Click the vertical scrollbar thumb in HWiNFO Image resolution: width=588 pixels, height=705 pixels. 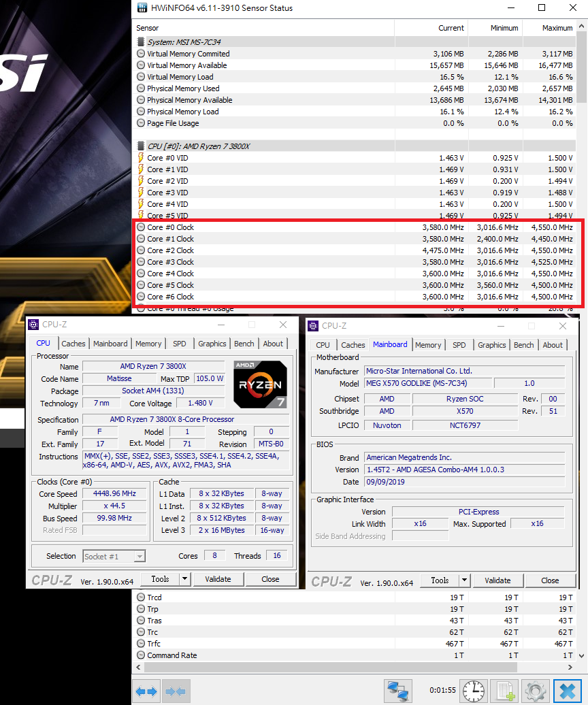coord(582,67)
